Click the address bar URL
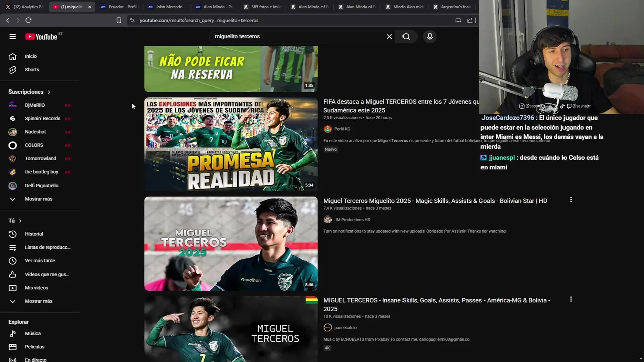This screenshot has height=362, width=644. tap(199, 20)
